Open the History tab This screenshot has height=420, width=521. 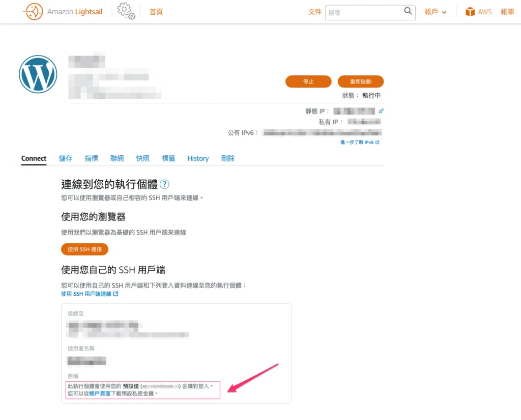198,158
